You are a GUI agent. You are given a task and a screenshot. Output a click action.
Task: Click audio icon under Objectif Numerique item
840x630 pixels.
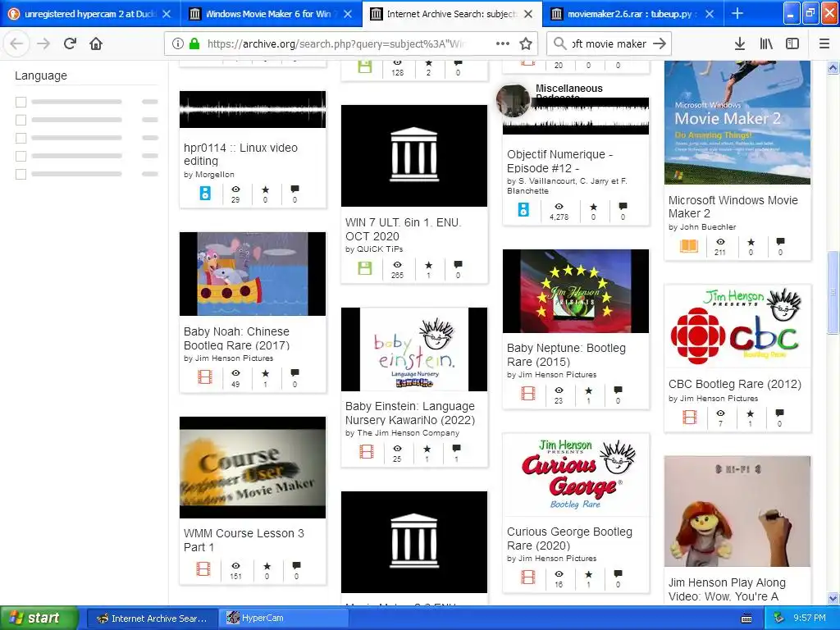523,210
